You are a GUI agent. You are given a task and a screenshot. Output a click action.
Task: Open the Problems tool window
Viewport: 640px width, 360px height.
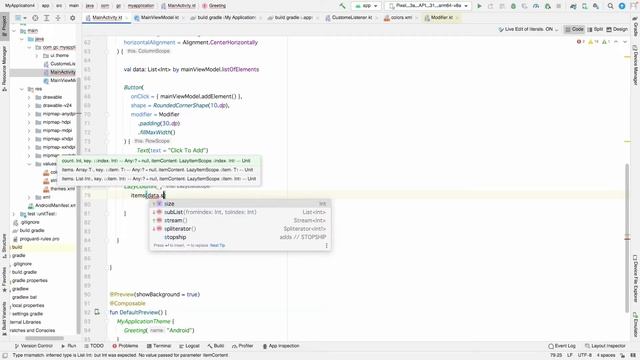coord(125,346)
